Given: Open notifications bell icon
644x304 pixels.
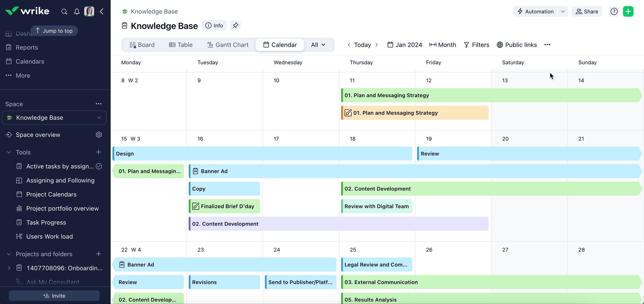Looking at the screenshot, I should click(x=77, y=11).
